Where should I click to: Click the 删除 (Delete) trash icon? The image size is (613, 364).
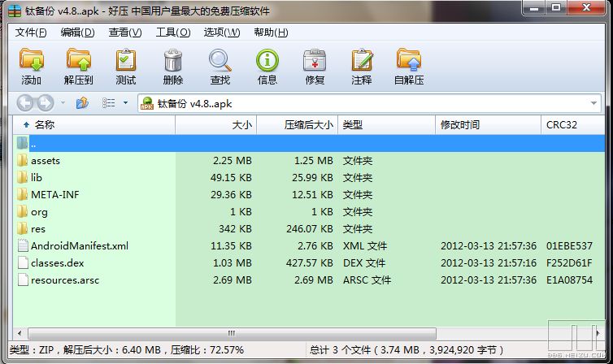tap(173, 60)
